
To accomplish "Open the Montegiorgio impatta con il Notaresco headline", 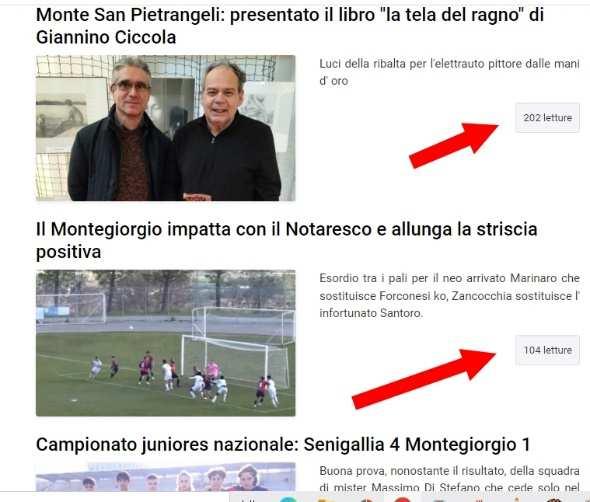I will [x=286, y=240].
